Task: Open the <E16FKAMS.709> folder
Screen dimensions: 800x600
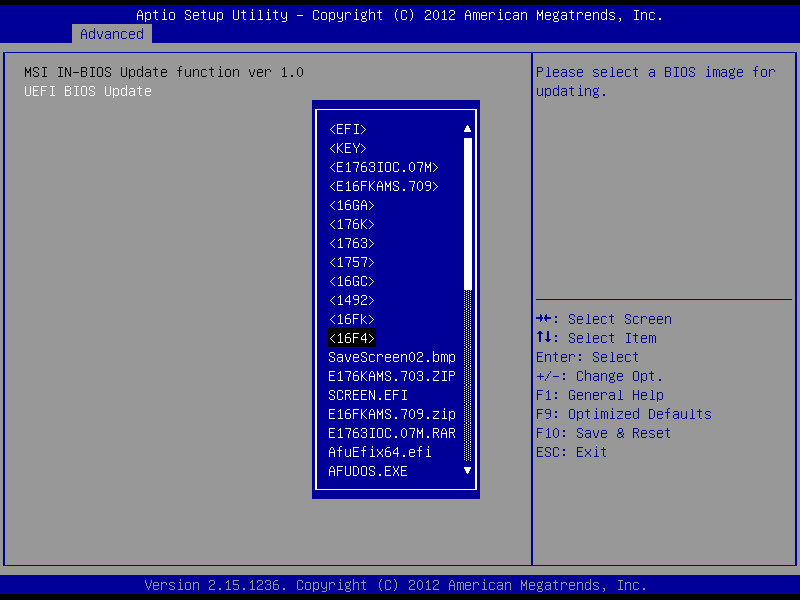Action: click(x=384, y=186)
